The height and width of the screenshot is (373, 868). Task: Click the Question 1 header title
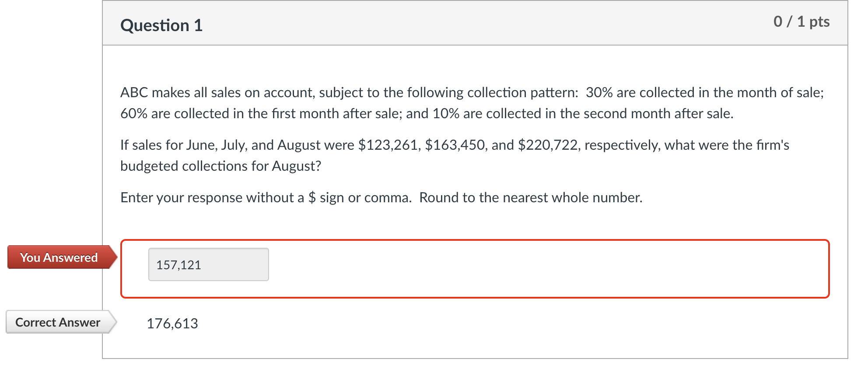pyautogui.click(x=161, y=25)
